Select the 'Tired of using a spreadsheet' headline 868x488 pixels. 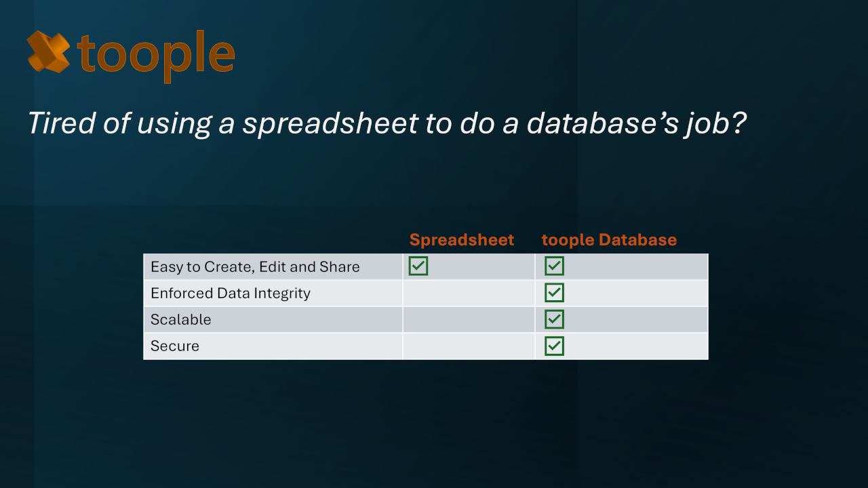[x=387, y=123]
